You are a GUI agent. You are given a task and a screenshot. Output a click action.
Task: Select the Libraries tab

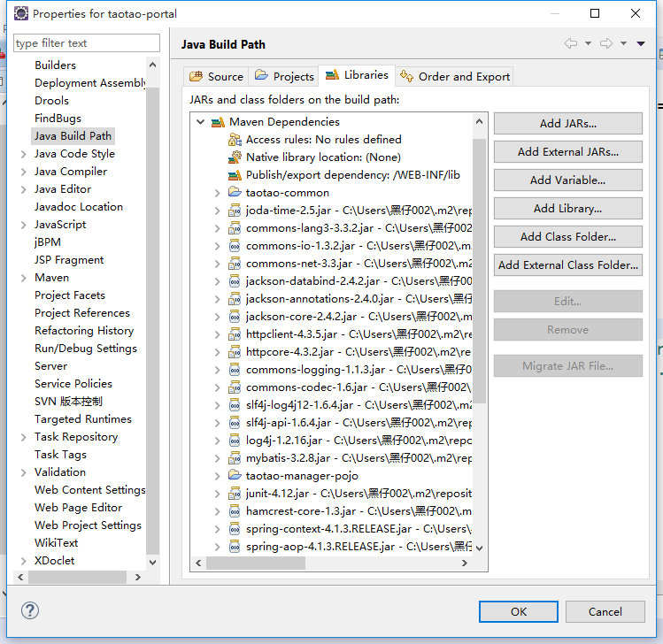(357, 75)
